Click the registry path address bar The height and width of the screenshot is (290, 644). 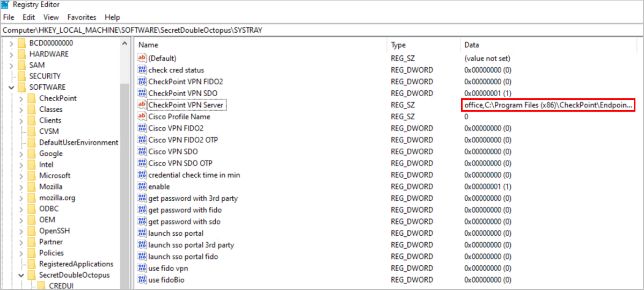tap(322, 31)
